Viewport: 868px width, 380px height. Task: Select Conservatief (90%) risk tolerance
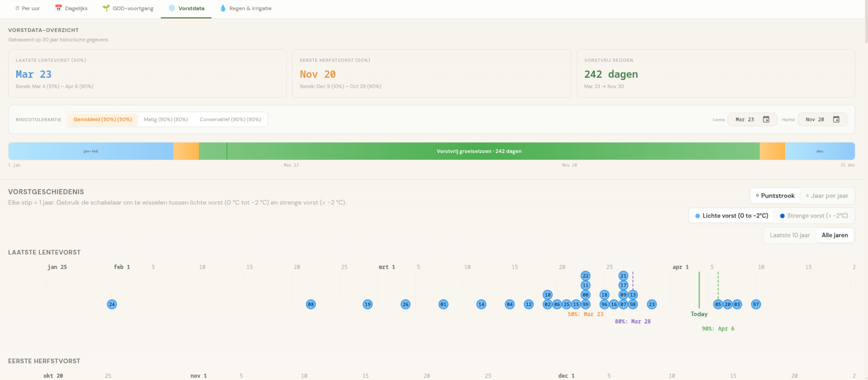230,119
